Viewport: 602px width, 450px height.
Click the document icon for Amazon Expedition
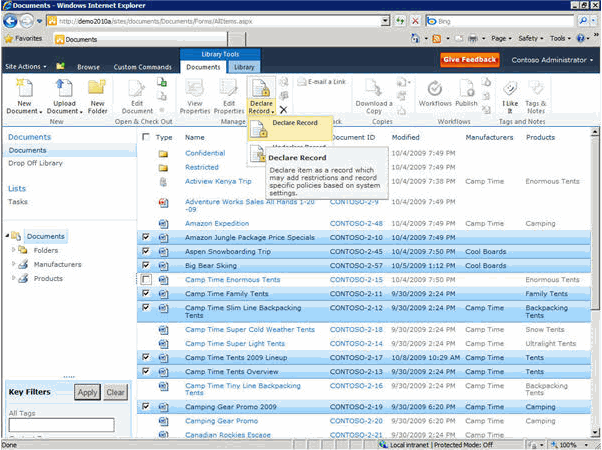tap(164, 223)
